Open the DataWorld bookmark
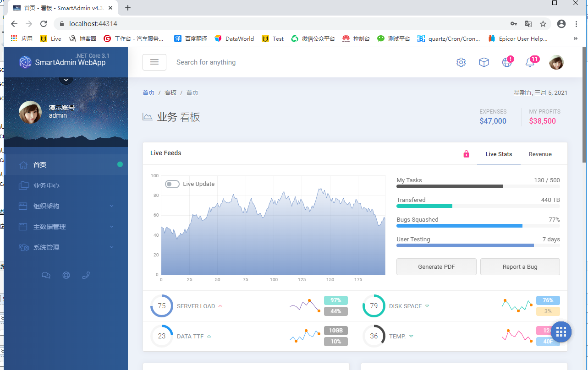 (234, 38)
